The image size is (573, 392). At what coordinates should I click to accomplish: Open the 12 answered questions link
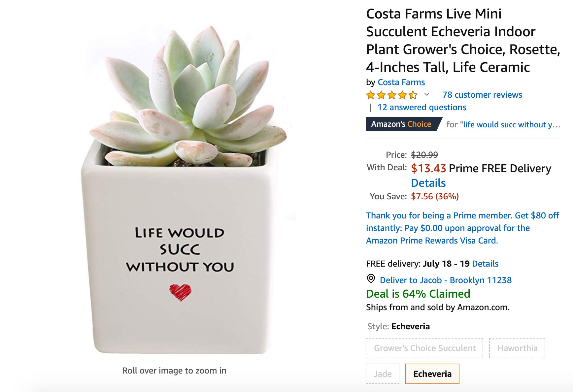coord(421,108)
